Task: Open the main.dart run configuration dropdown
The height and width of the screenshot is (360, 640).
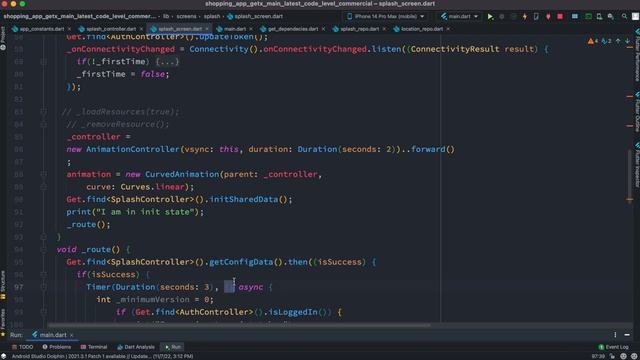Action: click(x=459, y=16)
